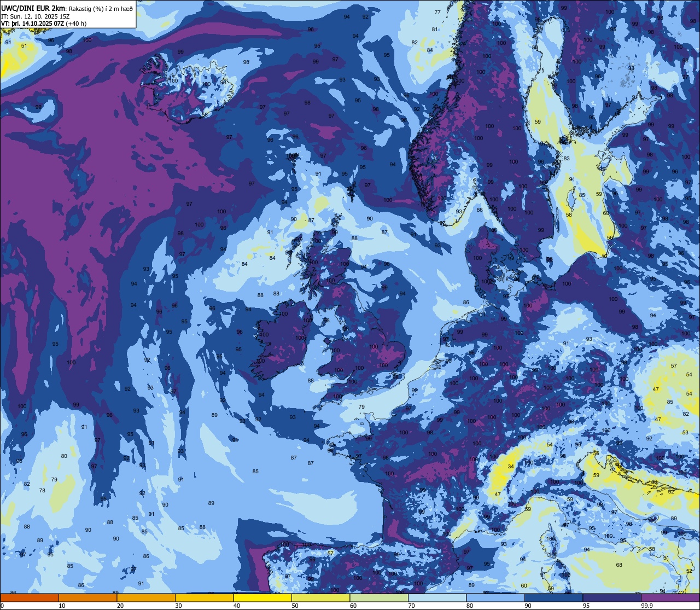Click the '68' humidity value near bottom right
This screenshot has width=700, height=610.
[x=619, y=565]
